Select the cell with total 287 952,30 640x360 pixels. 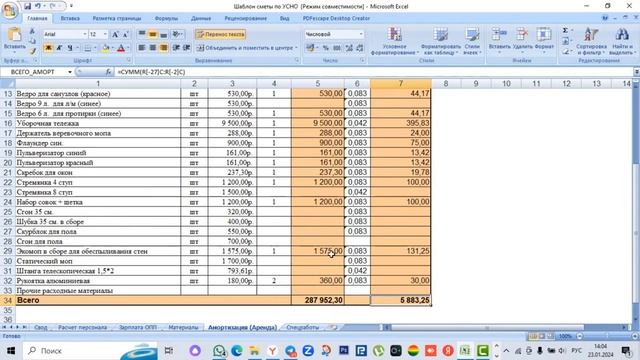pyautogui.click(x=318, y=300)
